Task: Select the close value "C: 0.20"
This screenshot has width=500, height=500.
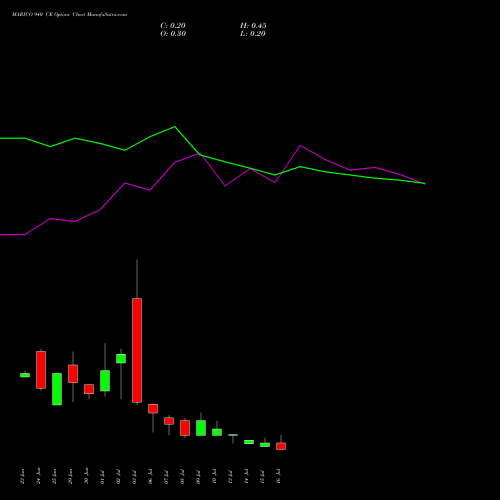Action: coord(173,26)
